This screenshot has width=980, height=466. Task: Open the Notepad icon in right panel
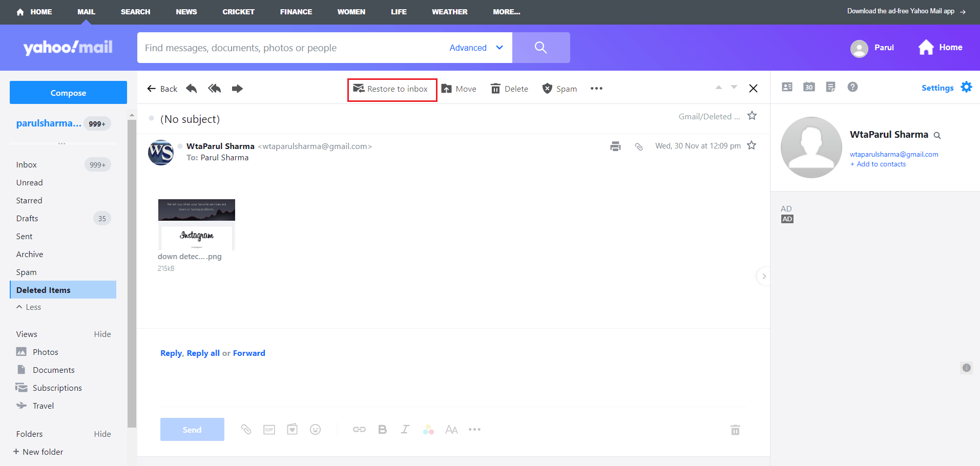click(830, 87)
